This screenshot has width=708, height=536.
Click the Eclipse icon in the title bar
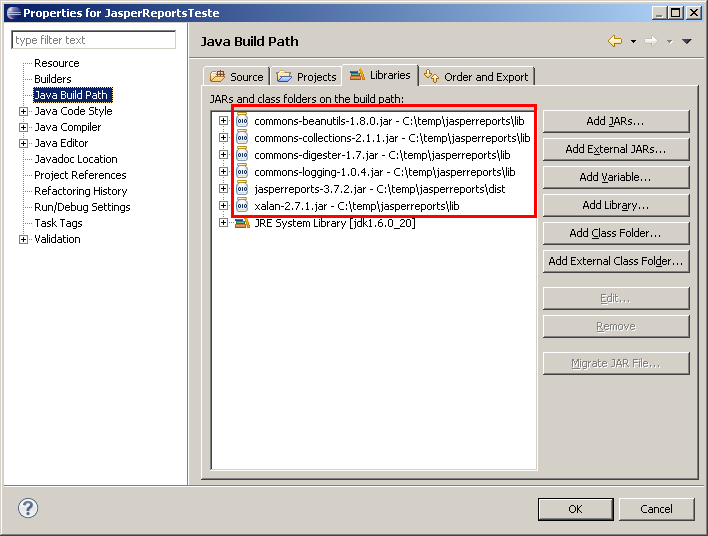coord(14,13)
